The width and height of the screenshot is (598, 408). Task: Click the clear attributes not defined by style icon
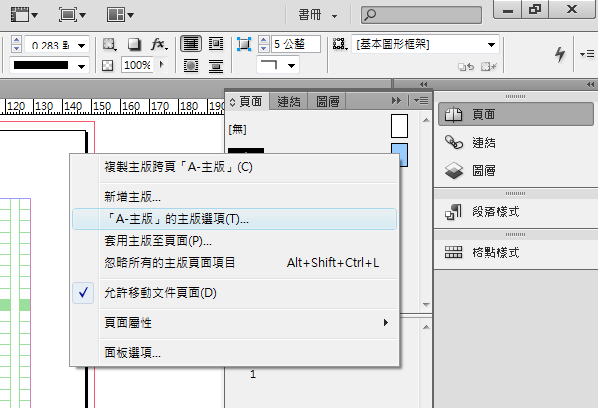(x=489, y=67)
